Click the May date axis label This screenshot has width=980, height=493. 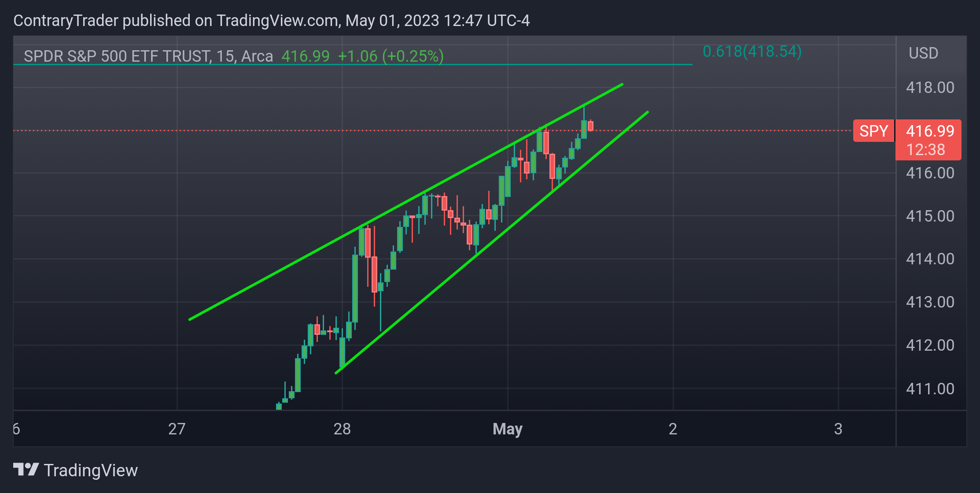click(x=508, y=429)
